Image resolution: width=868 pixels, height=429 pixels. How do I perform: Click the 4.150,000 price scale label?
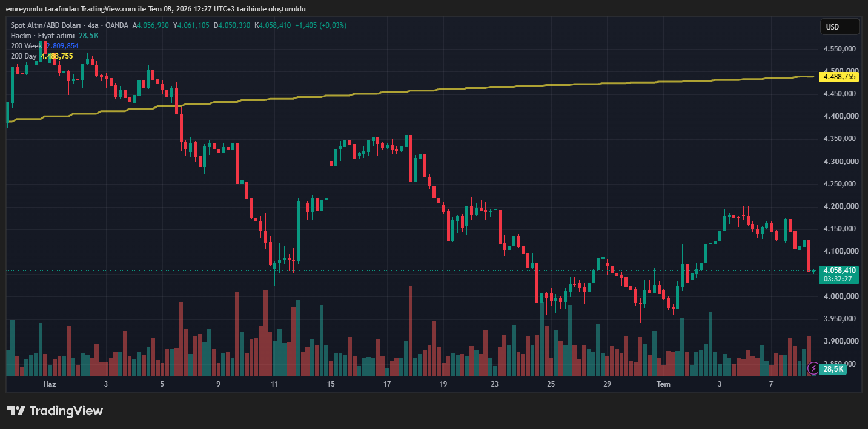pos(840,229)
